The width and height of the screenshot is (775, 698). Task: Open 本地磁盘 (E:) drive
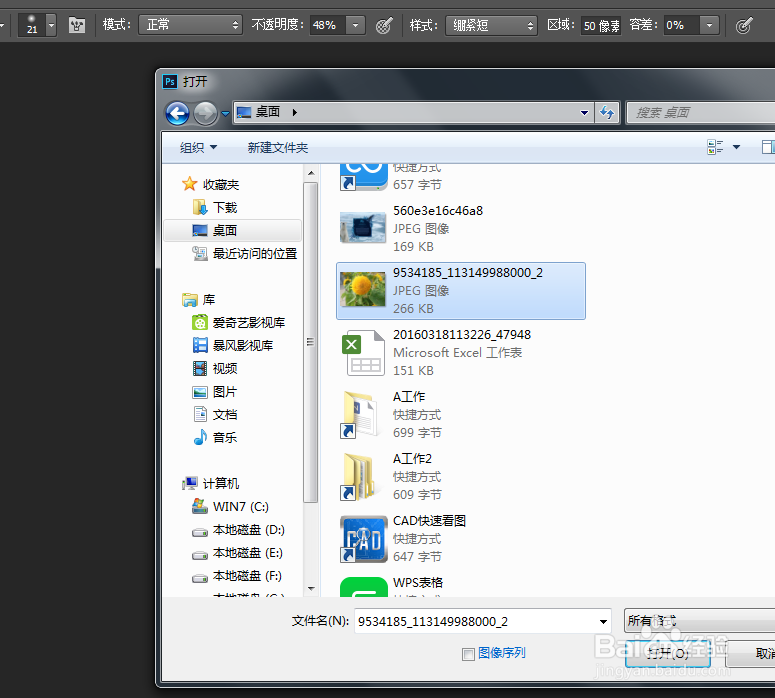pyautogui.click(x=238, y=553)
